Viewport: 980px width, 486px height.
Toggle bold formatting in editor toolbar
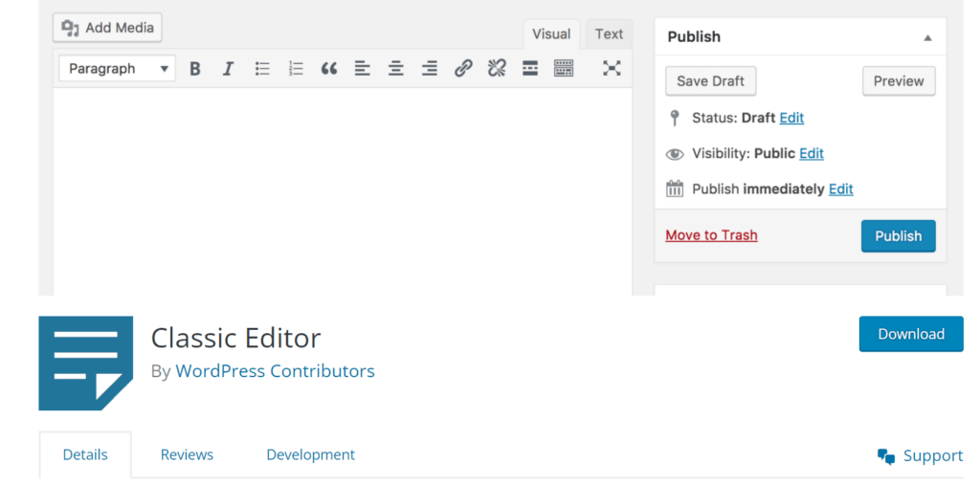(195, 69)
